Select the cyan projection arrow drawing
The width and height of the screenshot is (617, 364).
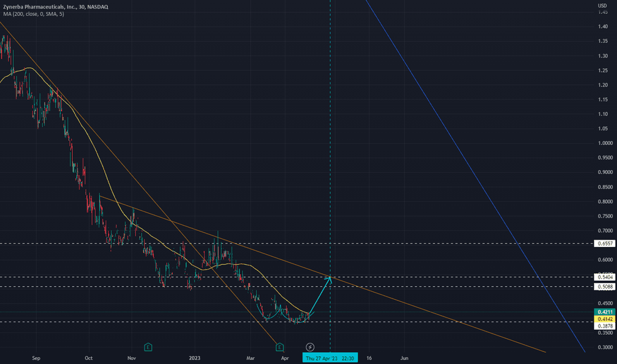pyautogui.click(x=320, y=295)
